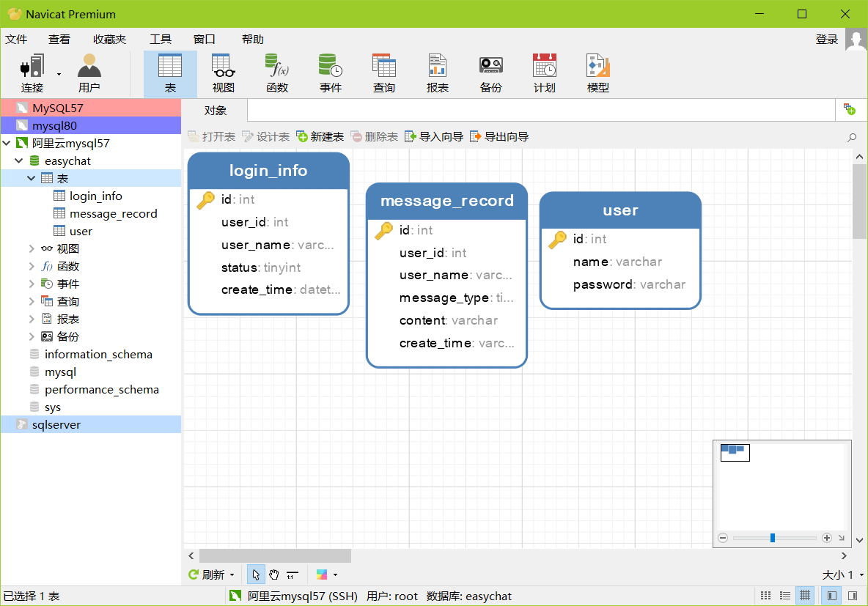Switch to list view in status bar

(x=785, y=596)
